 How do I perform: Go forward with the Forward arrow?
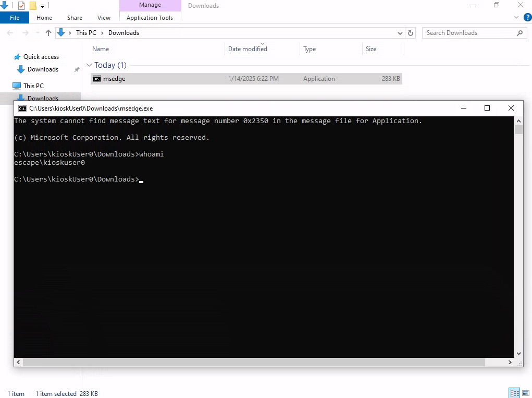[x=26, y=33]
